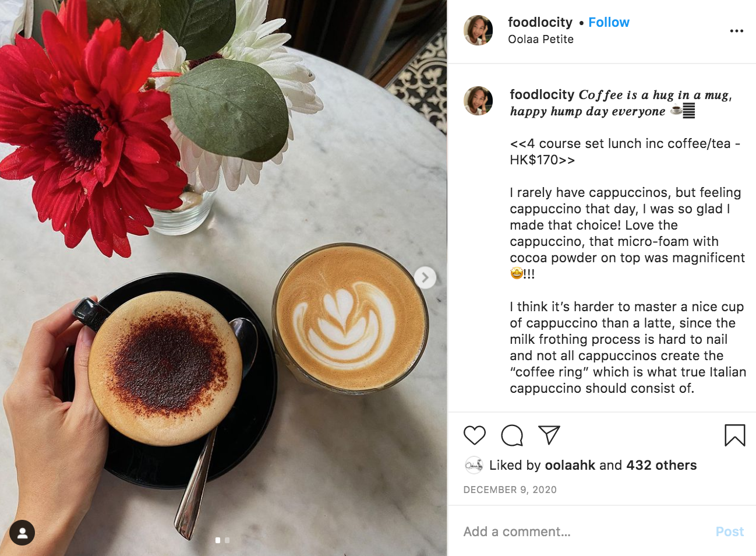Share post using paper plane icon
756x556 pixels.
coord(549,435)
